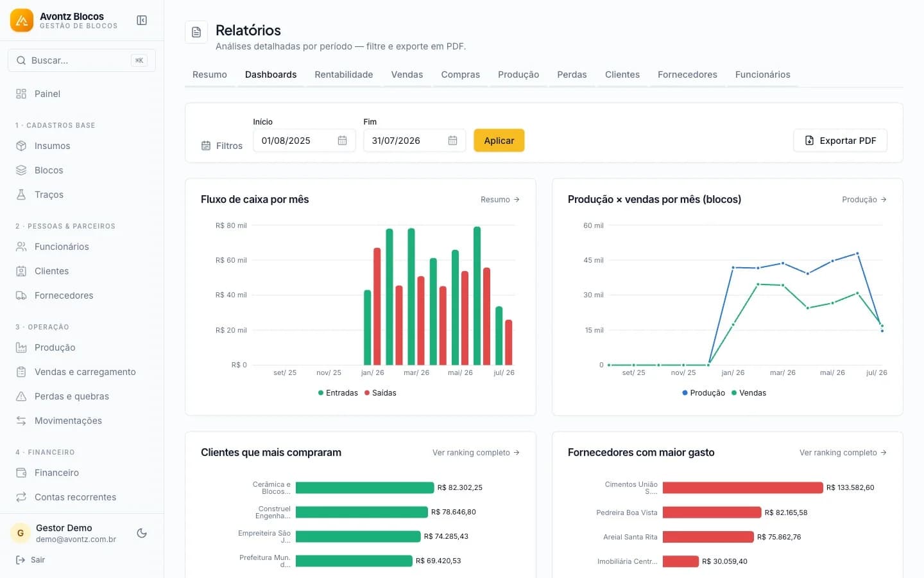Click the Vendas e carregamento clipboard icon

click(21, 372)
